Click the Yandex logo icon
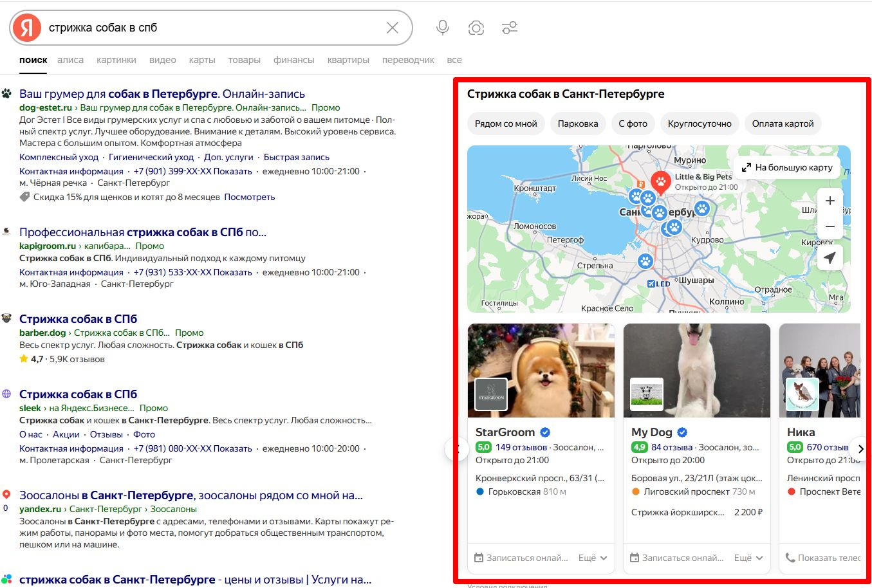 click(27, 28)
